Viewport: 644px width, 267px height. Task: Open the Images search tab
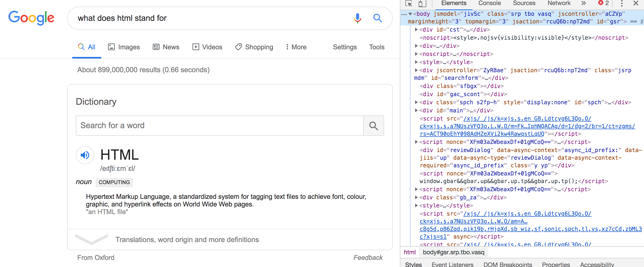[x=124, y=47]
